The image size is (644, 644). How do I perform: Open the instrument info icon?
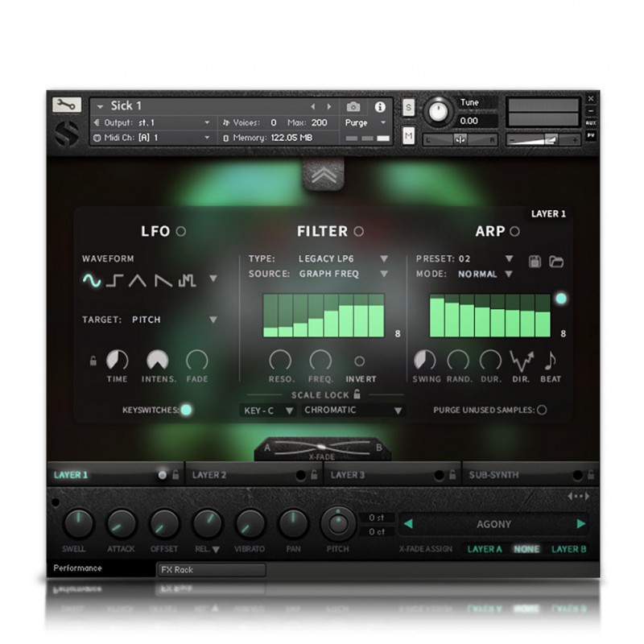click(x=379, y=106)
